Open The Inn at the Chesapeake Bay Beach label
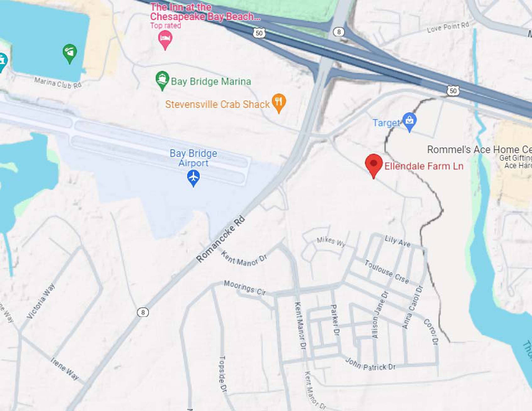 pyautogui.click(x=205, y=12)
